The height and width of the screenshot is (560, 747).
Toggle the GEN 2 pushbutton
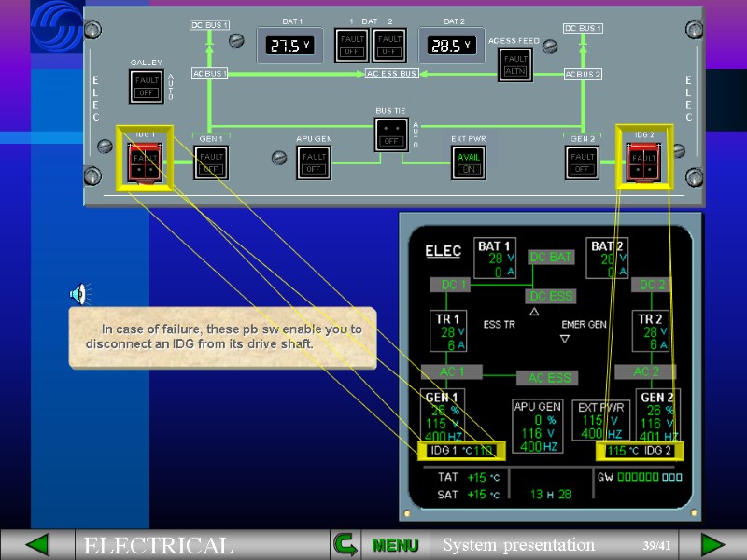point(582,162)
